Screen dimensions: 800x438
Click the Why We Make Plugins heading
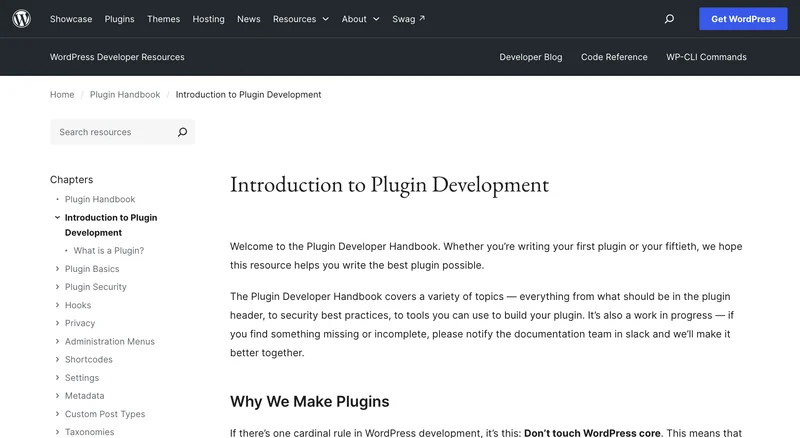click(x=309, y=401)
